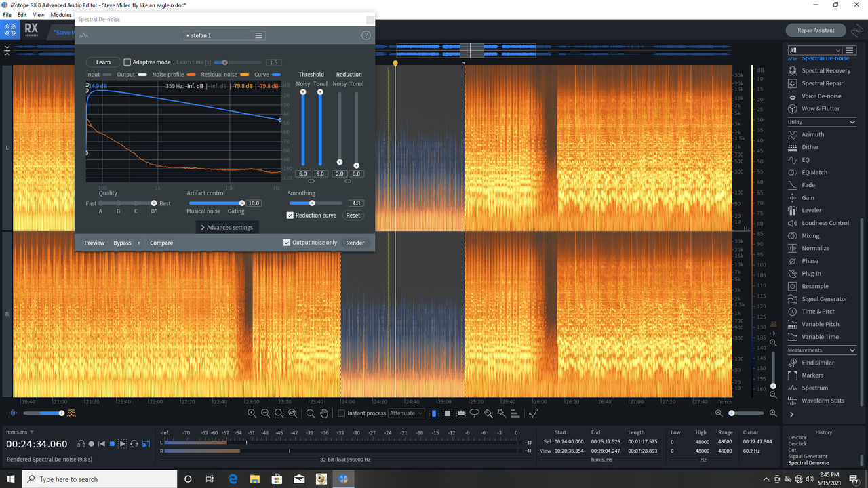Open the Wow & Flutter module
Image resolution: width=868 pixels, height=488 pixels.
click(814, 108)
